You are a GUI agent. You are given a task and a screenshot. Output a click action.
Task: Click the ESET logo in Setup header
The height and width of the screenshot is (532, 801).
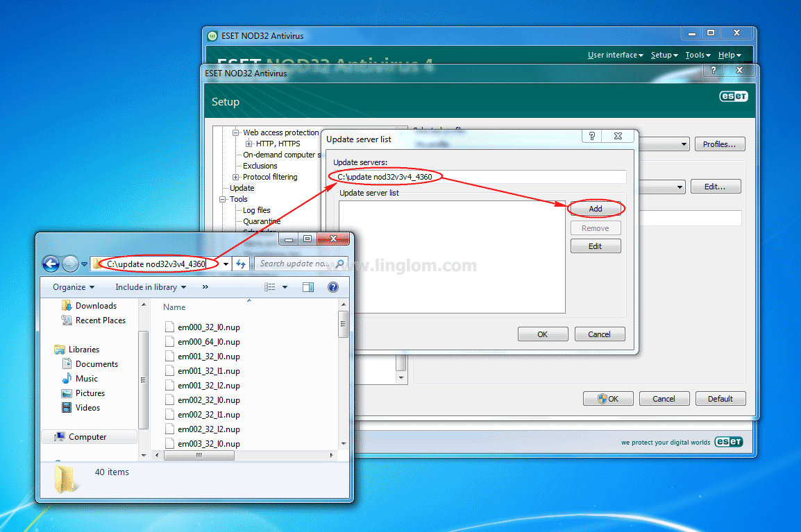[734, 96]
